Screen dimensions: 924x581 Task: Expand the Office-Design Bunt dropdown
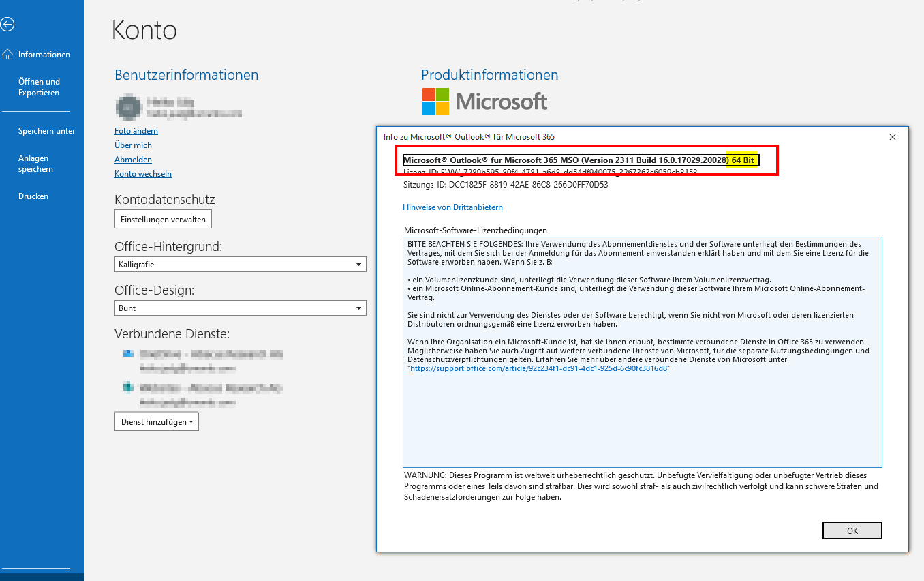[359, 308]
